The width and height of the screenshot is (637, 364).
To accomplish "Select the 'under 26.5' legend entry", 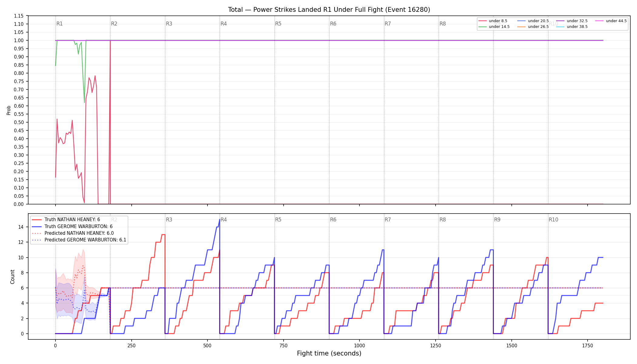I will [x=533, y=27].
